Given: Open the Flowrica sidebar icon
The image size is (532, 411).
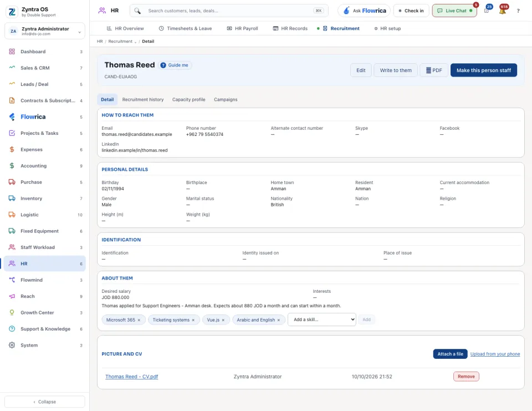Looking at the screenshot, I should tap(12, 117).
